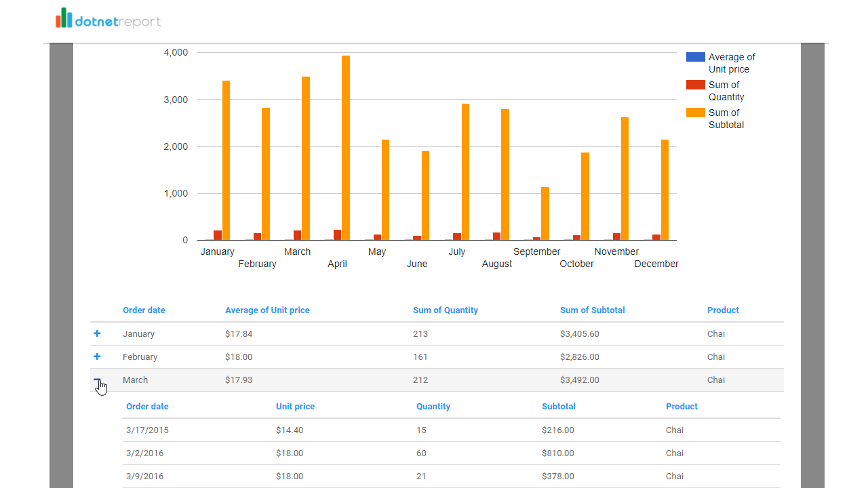
Task: Click the 3/2/2016 order date cell
Action: point(144,453)
